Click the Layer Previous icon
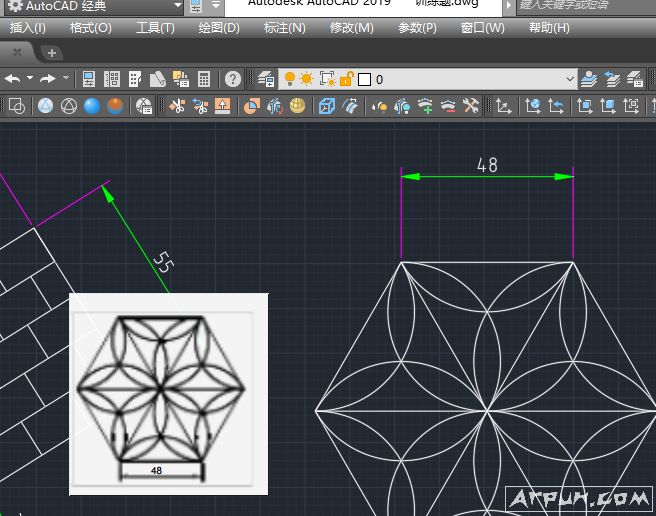 coord(612,79)
